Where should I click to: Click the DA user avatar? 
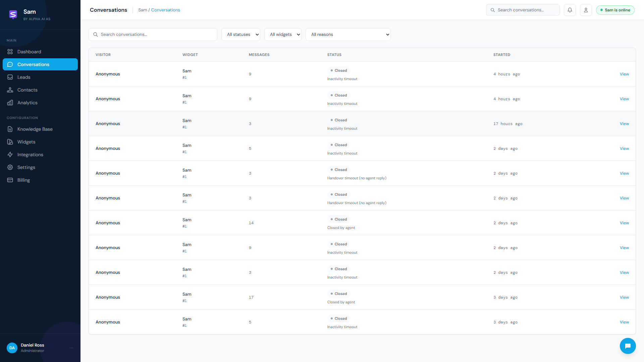point(12,348)
